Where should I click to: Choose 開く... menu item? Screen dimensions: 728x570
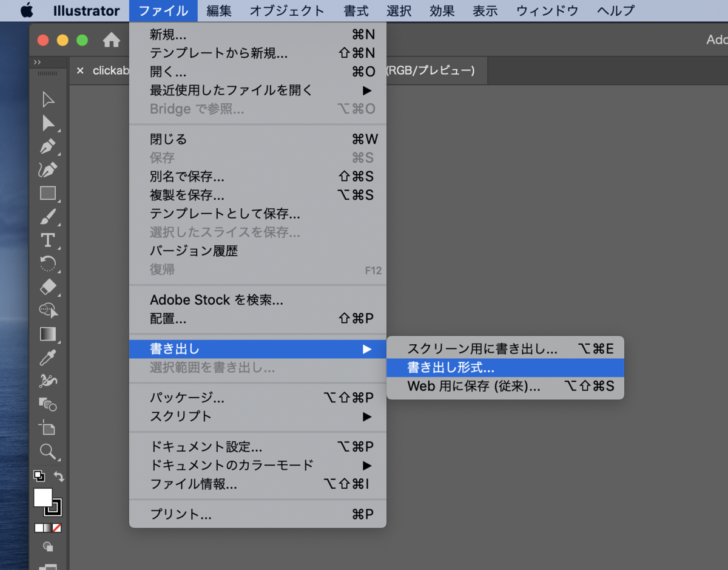coord(258,72)
